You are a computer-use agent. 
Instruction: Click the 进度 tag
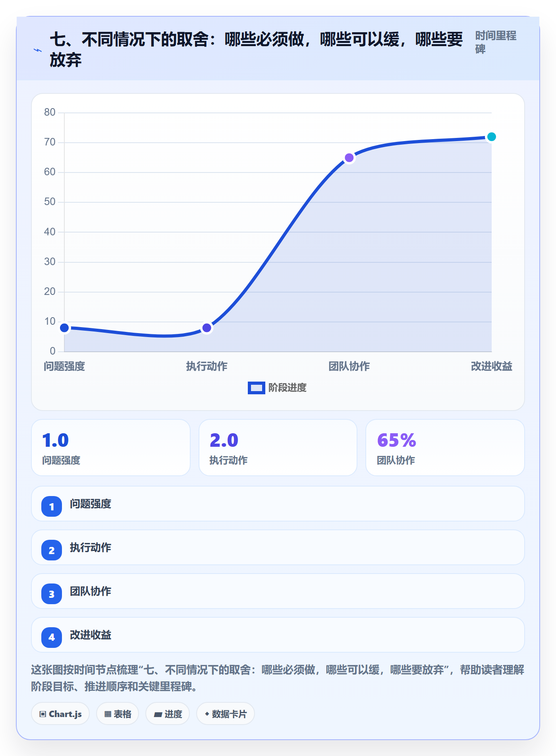pos(168,714)
